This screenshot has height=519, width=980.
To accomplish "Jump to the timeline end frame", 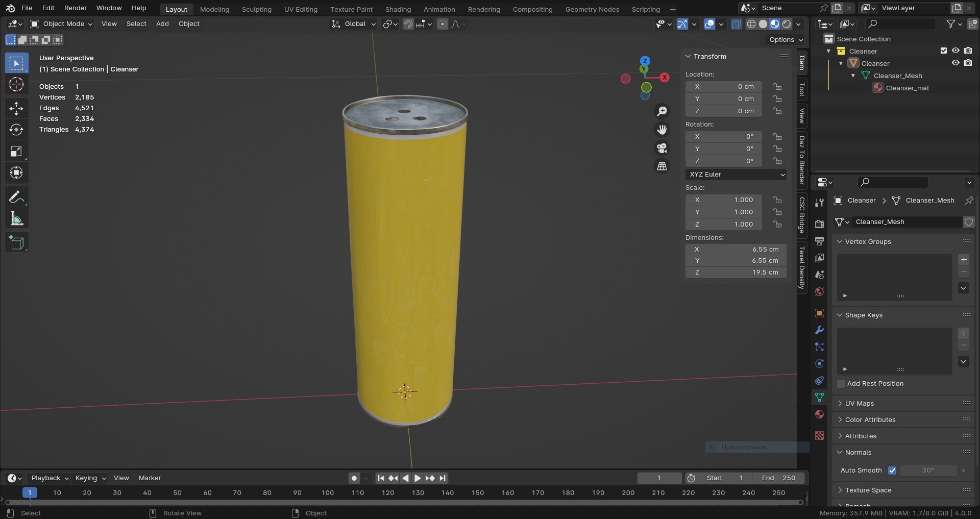I will 443,478.
